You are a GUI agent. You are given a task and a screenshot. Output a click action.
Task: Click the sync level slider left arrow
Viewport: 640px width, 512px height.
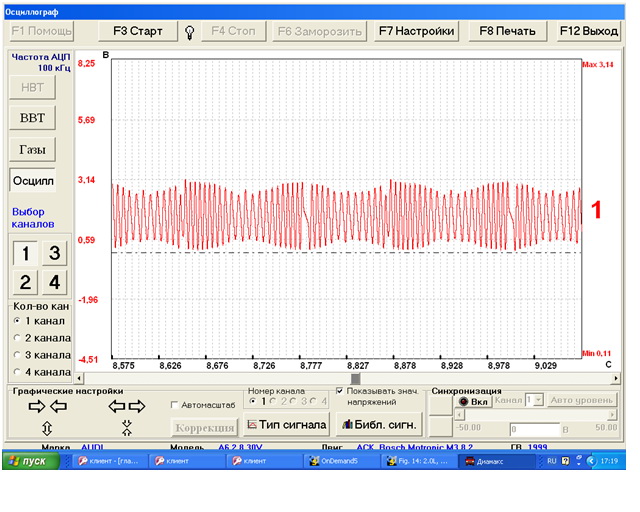pyautogui.click(x=459, y=415)
